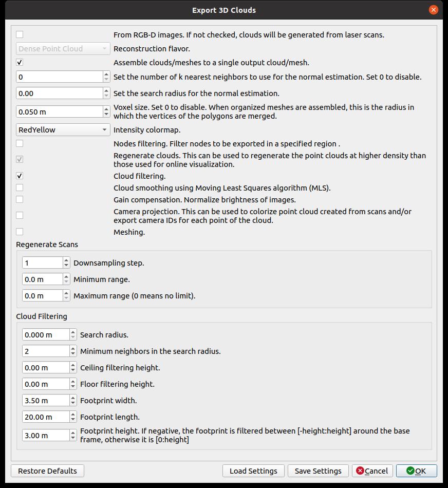Uncheck Assemble clouds/meshes to single output
Image resolution: width=448 pixels, height=488 pixels.
click(x=20, y=62)
